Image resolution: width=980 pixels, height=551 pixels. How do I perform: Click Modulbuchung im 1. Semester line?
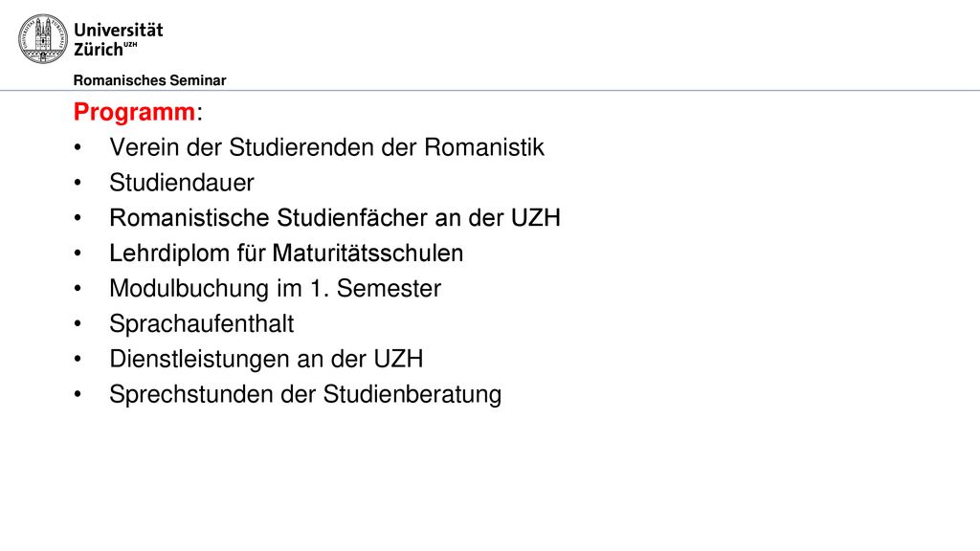click(x=275, y=289)
